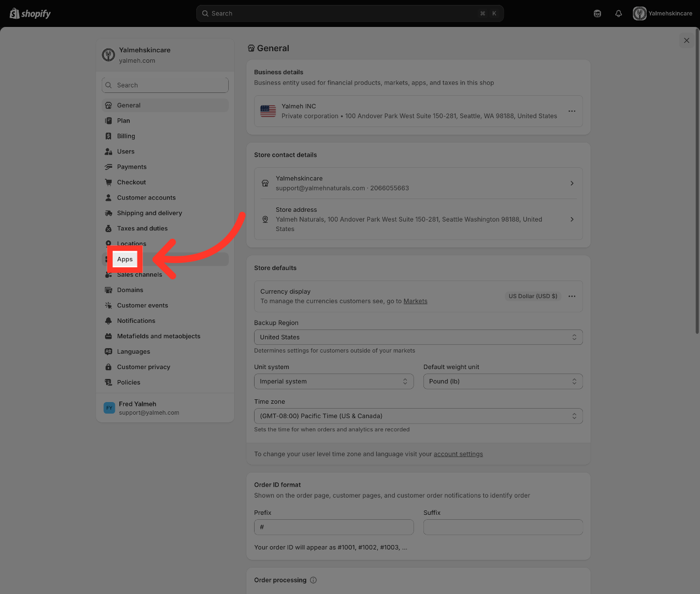This screenshot has height=594, width=700.
Task: Click the Payments sidebar icon
Action: click(108, 167)
